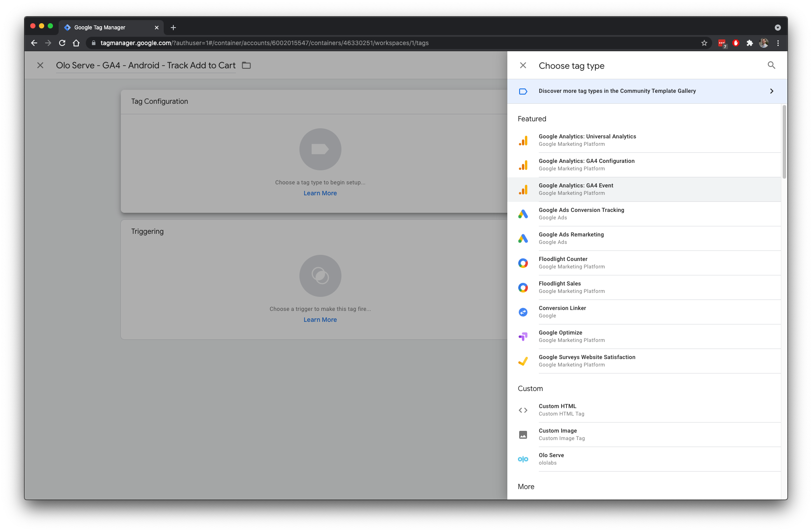The height and width of the screenshot is (532, 812).
Task: Click the site lock icon in address bar
Action: pyautogui.click(x=93, y=43)
